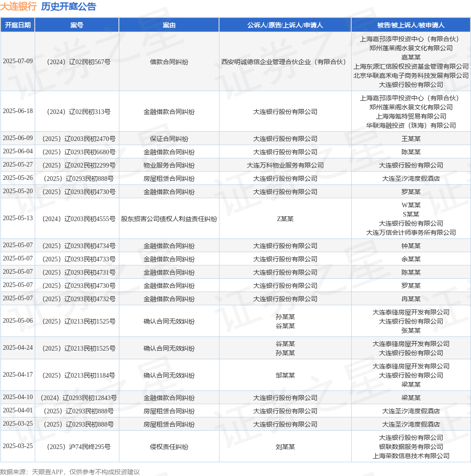This screenshot has height=476, width=471.
Task: Click the date 2025-04-24
Action: (x=18, y=347)
